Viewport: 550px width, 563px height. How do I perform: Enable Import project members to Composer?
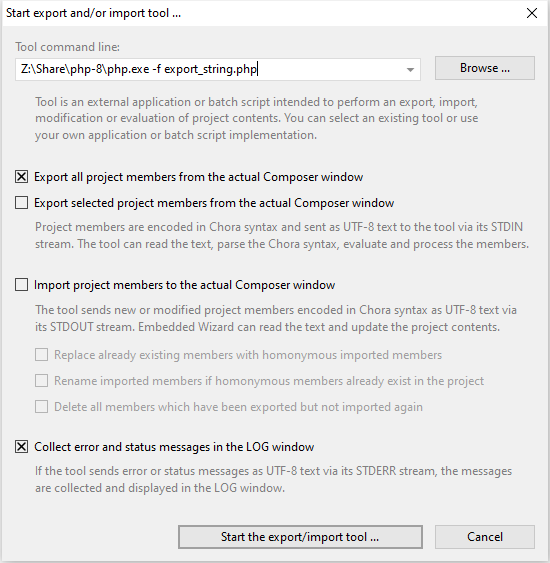pos(22,285)
